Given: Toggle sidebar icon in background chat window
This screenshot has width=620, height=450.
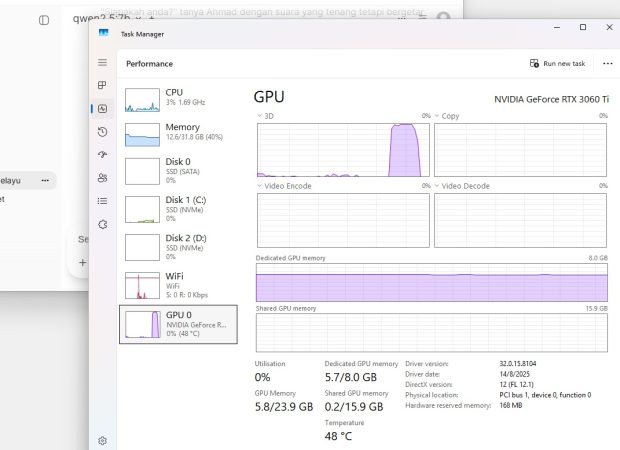Looking at the screenshot, I should click(x=44, y=20).
